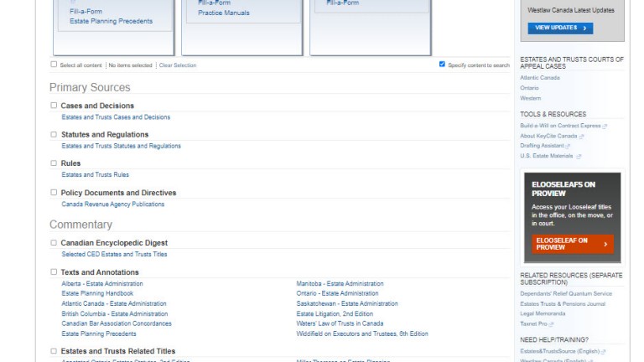This screenshot has height=362, width=644.
Task: Click the View Updates button
Action: click(x=560, y=28)
